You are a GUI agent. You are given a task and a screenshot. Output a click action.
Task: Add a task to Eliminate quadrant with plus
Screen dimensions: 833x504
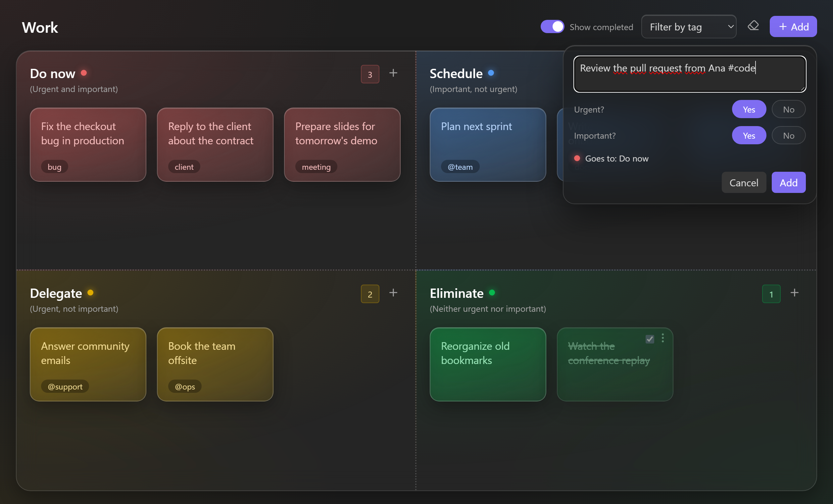(795, 293)
